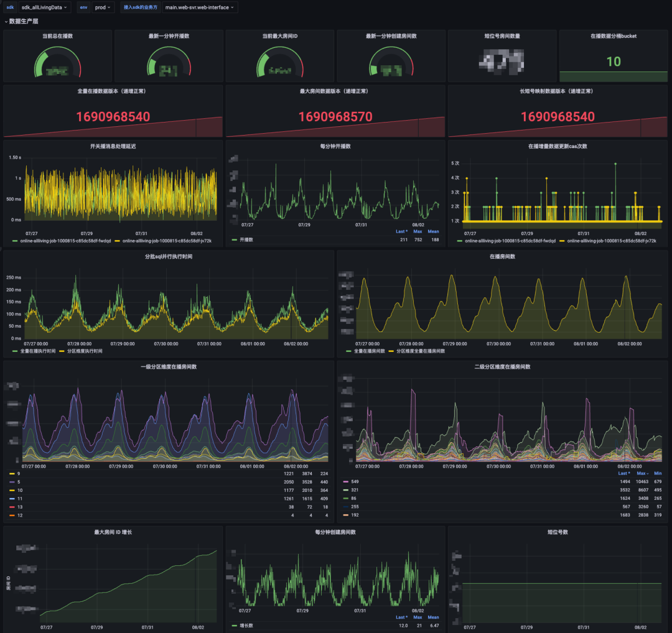Open the 分批sql并行执行时间 panel title menu
The height and width of the screenshot is (633, 672).
tap(169, 256)
